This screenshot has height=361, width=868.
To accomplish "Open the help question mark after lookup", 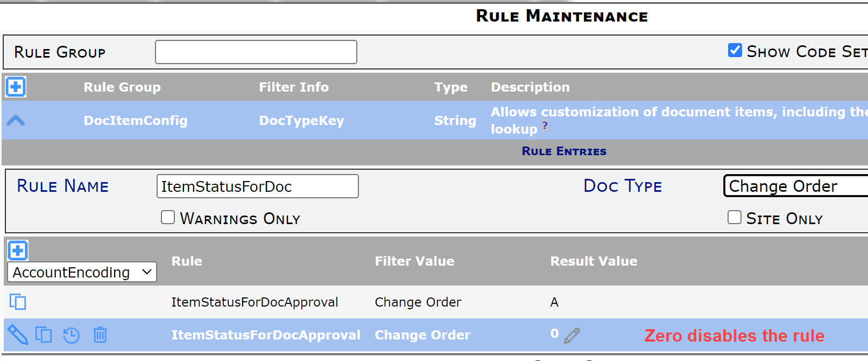I will click(x=545, y=126).
